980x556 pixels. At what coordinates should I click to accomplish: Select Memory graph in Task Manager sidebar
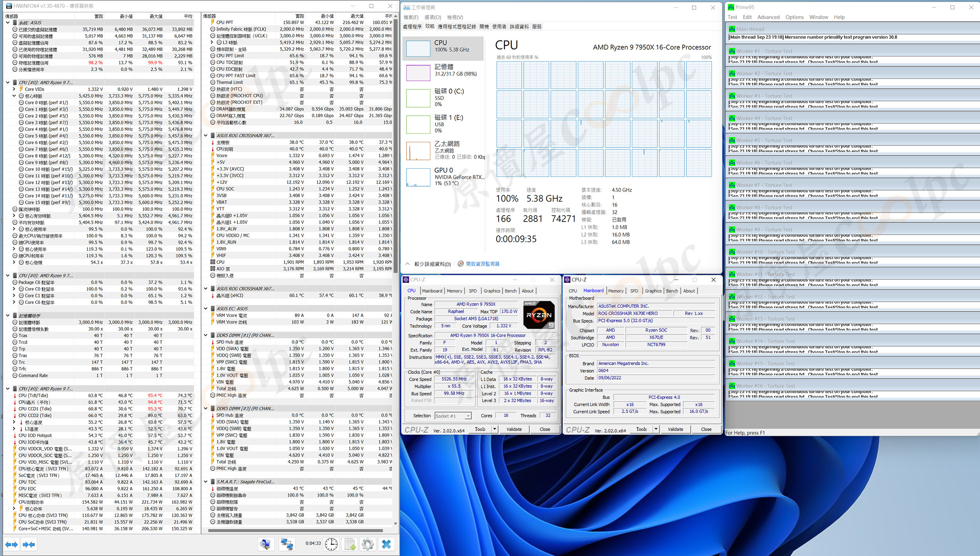pyautogui.click(x=418, y=73)
